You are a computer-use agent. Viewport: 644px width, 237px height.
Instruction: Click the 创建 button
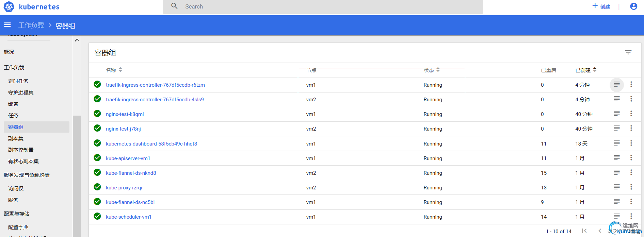601,6
